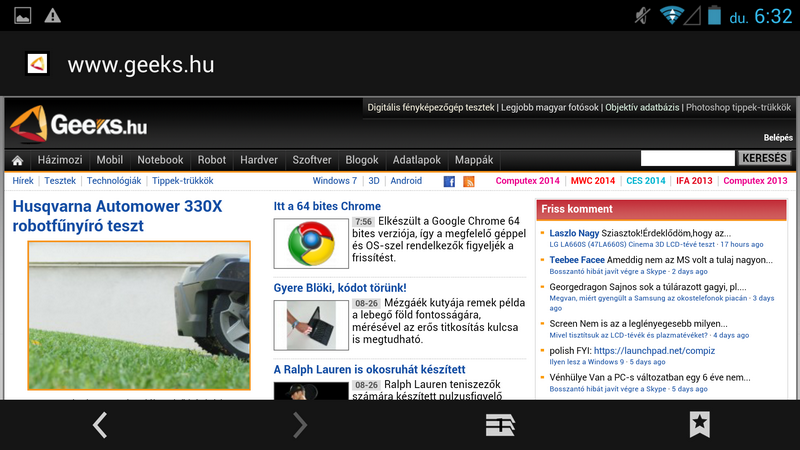
Task: Open the Házimozi menu item
Action: [60, 160]
